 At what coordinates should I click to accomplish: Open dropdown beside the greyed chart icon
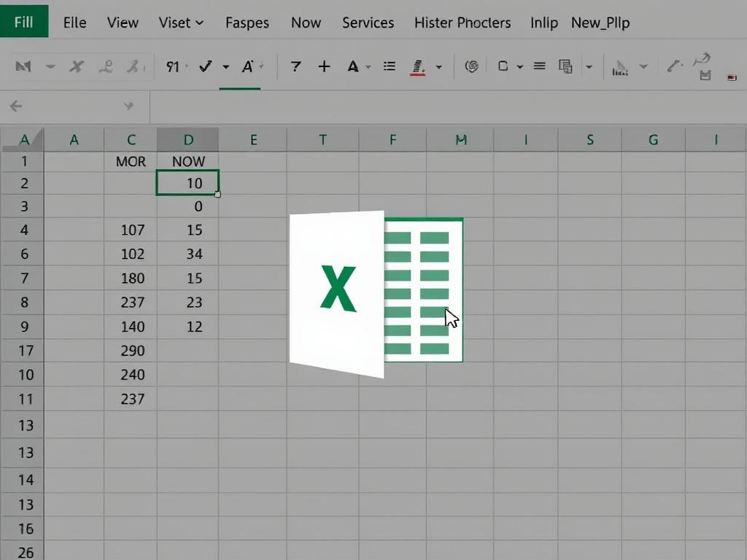pyautogui.click(x=643, y=66)
